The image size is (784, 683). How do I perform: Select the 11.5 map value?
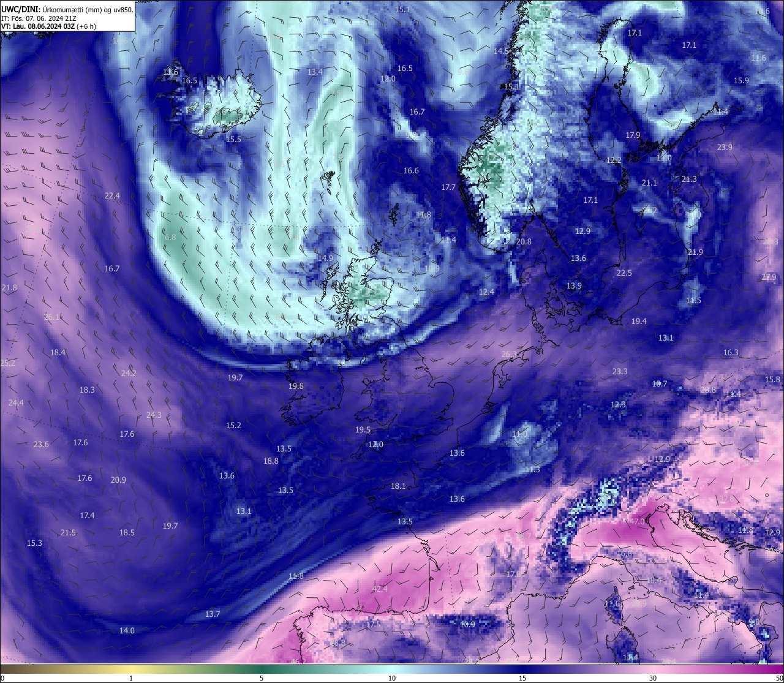(x=693, y=301)
